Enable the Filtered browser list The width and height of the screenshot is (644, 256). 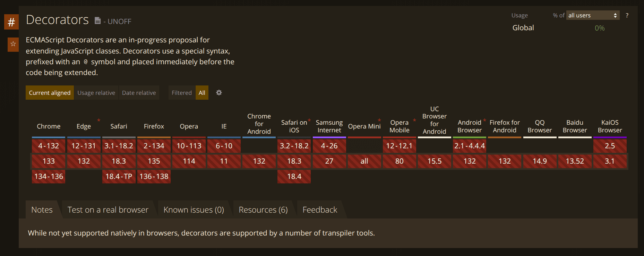(181, 93)
